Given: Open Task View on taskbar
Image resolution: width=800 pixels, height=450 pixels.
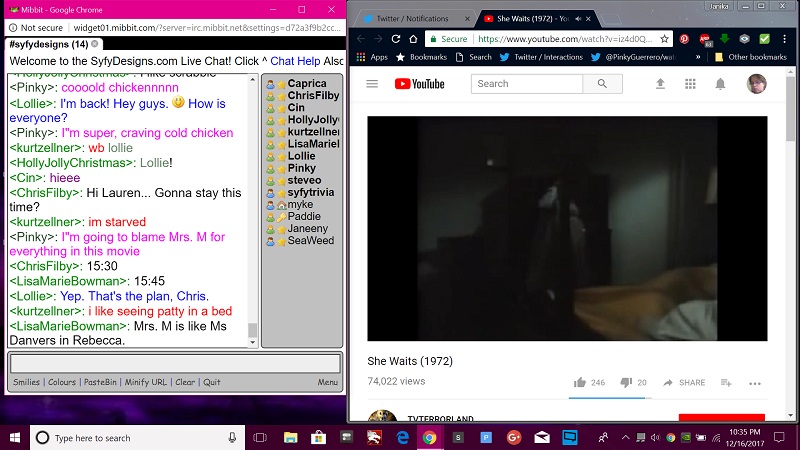Looking at the screenshot, I should (x=260, y=438).
